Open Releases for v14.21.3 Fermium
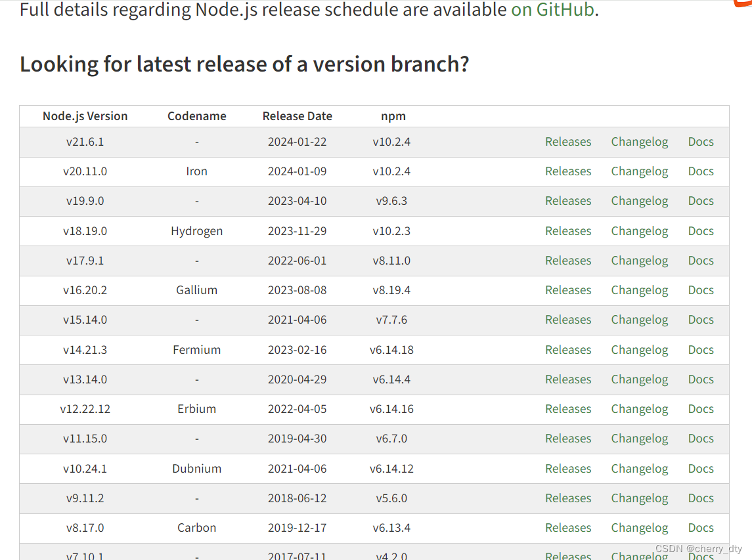Screen dimensions: 752x560 point(568,350)
